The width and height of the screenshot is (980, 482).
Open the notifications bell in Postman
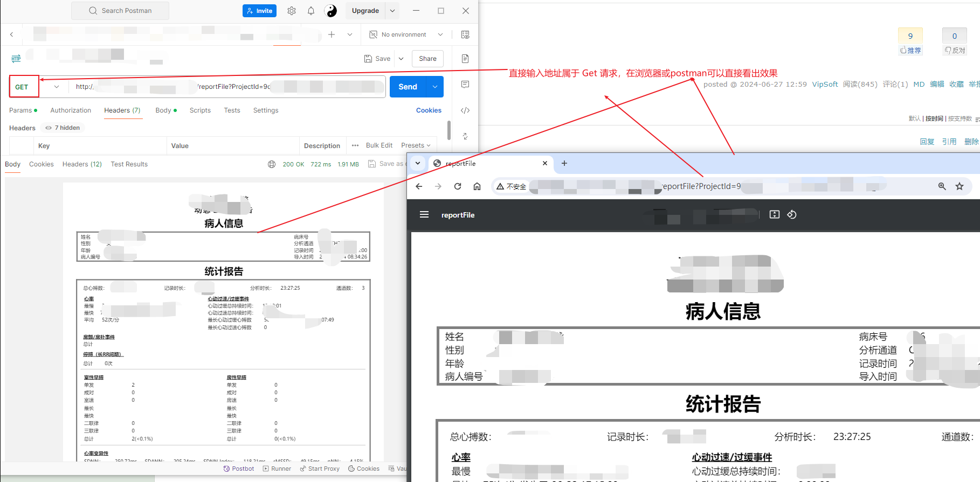[x=311, y=11]
